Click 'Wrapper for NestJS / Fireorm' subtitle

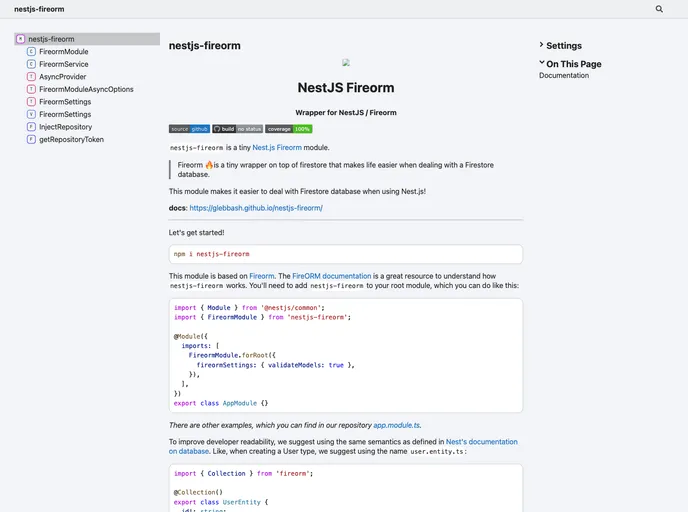tap(346, 113)
